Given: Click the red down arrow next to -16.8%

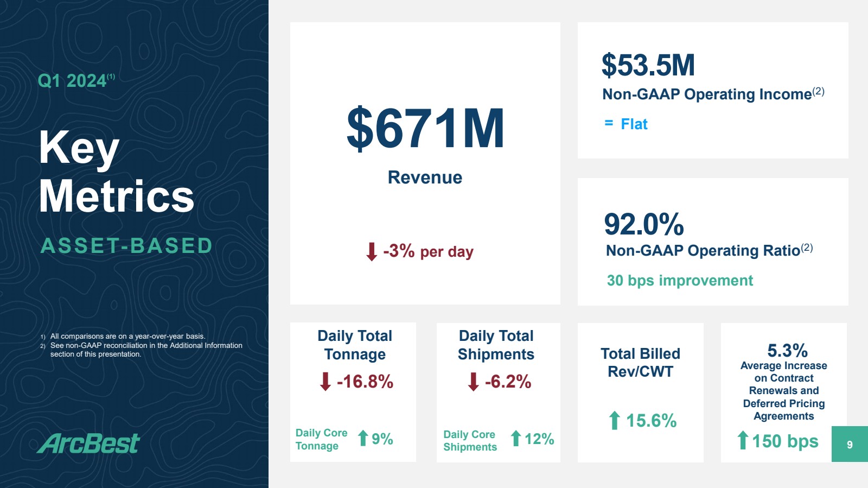Looking at the screenshot, I should (x=325, y=382).
